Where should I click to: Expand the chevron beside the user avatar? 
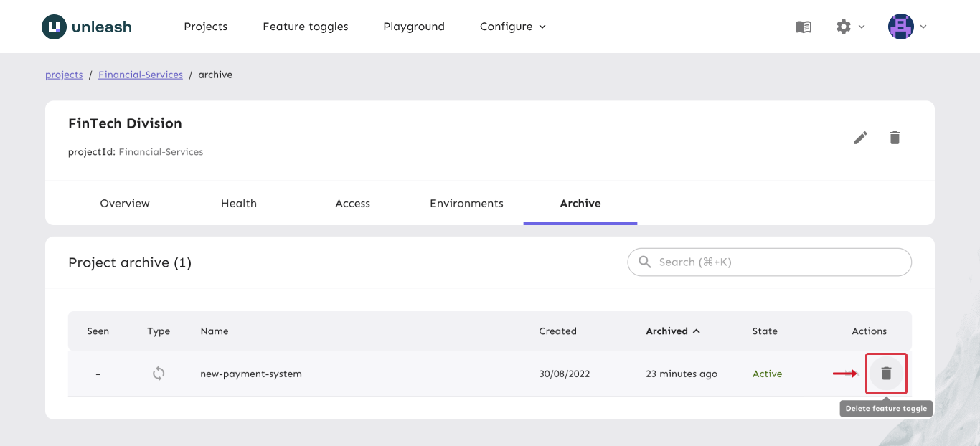[x=923, y=27]
